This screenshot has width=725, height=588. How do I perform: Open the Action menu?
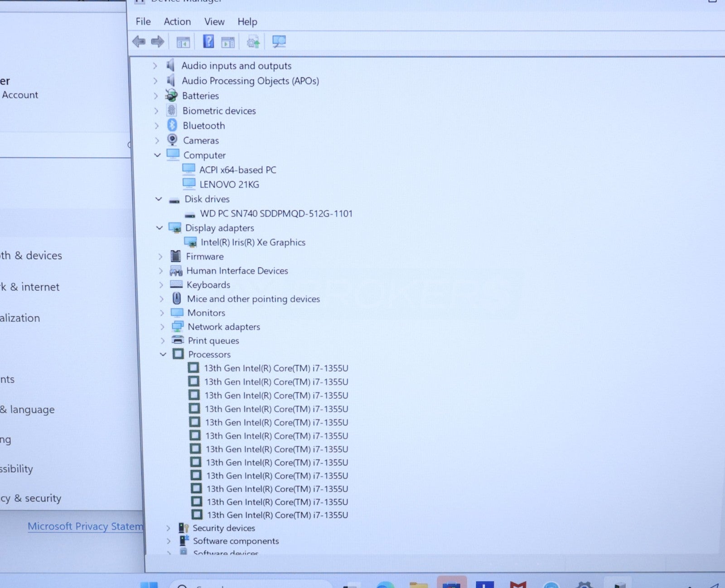tap(177, 22)
